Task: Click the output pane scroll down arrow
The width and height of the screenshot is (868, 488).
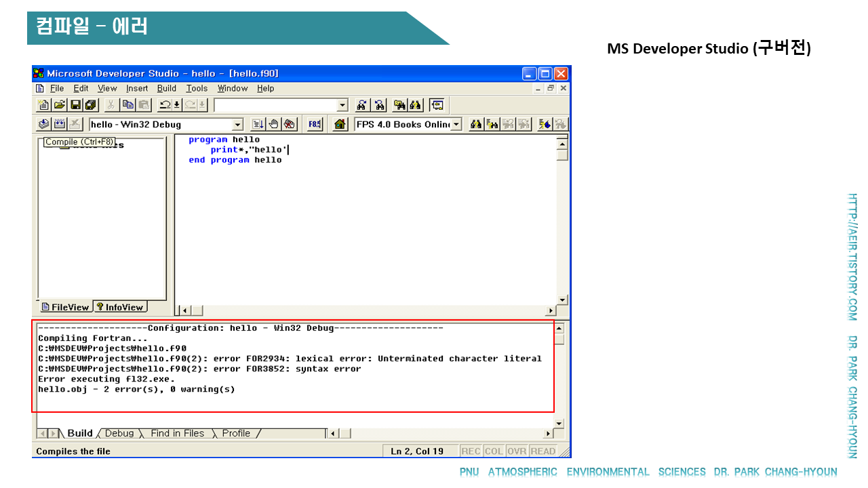Action: [x=559, y=423]
